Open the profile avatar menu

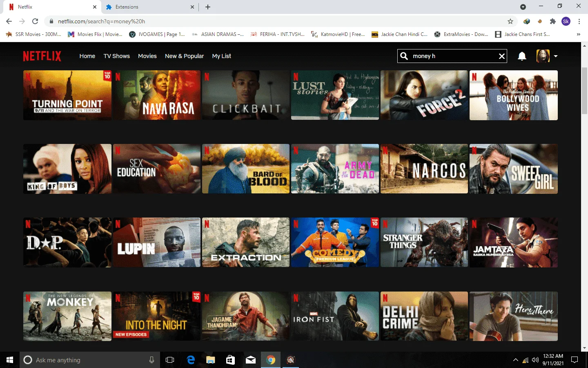(x=543, y=56)
